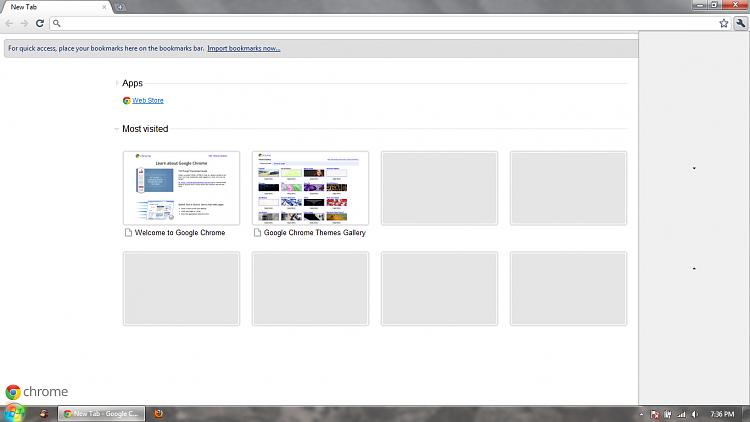Launch Firefox from the taskbar
The image size is (750, 422).
point(158,413)
